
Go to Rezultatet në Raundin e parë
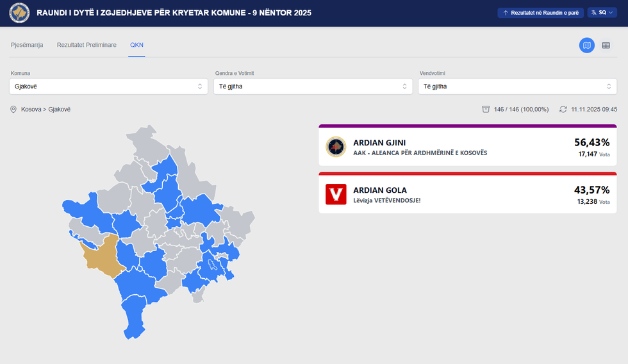(x=540, y=13)
